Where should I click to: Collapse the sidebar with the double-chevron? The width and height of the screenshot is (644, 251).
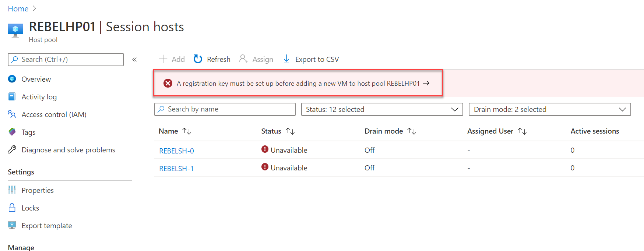(134, 60)
